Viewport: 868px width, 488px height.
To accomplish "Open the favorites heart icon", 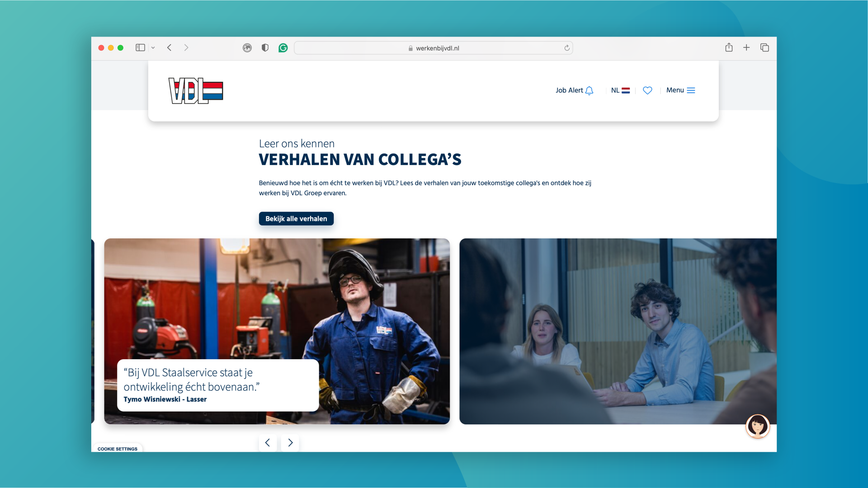I will (647, 90).
